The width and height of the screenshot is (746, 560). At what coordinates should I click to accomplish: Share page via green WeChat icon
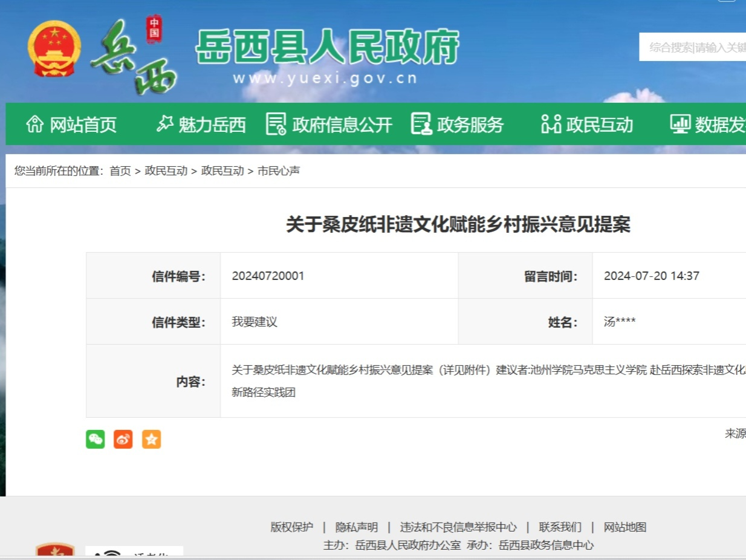(96, 439)
